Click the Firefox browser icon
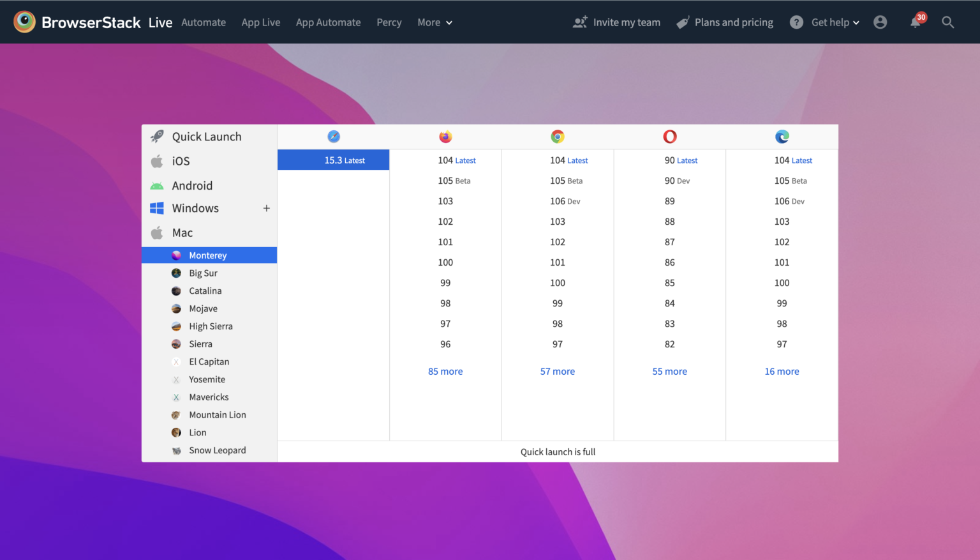Viewport: 980px width, 560px height. (445, 137)
